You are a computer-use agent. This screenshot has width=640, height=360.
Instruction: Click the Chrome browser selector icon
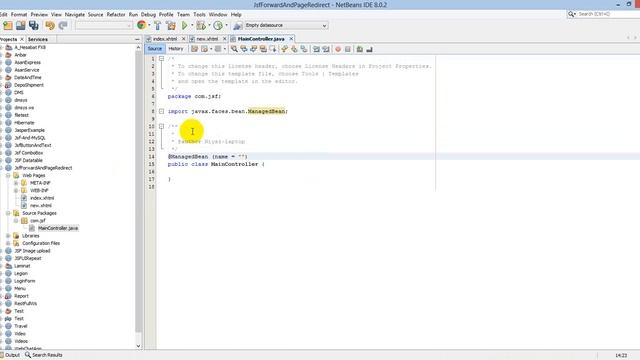pyautogui.click(x=141, y=25)
